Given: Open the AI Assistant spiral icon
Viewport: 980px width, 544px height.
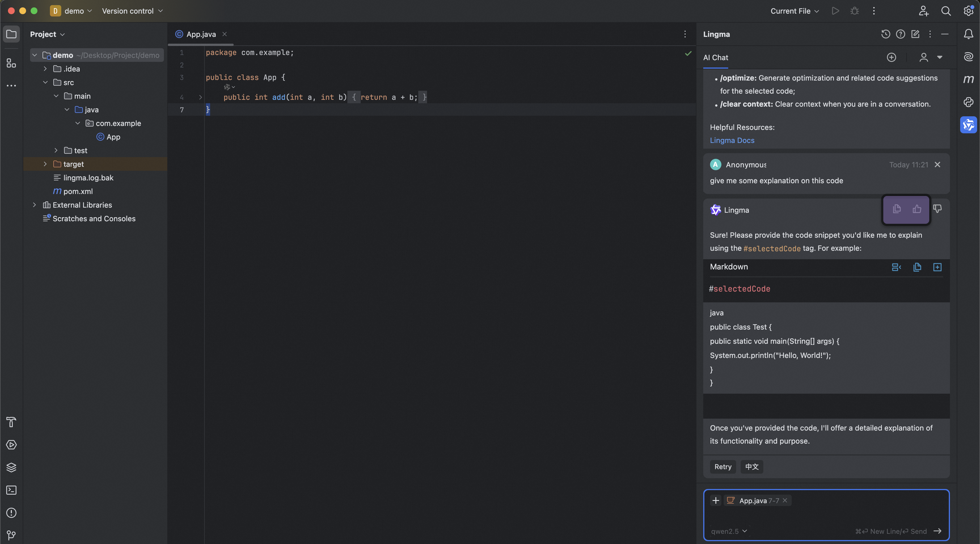Looking at the screenshot, I should tap(968, 57).
